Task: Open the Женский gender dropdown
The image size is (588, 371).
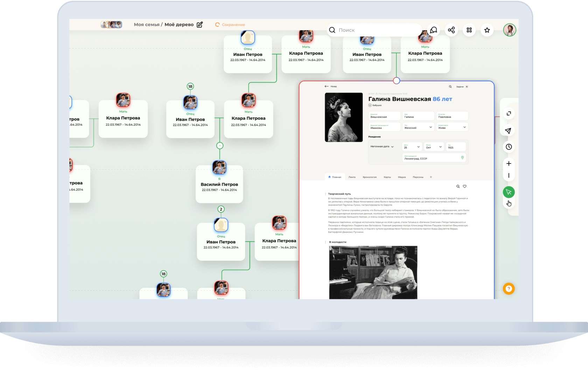Action: click(x=419, y=128)
